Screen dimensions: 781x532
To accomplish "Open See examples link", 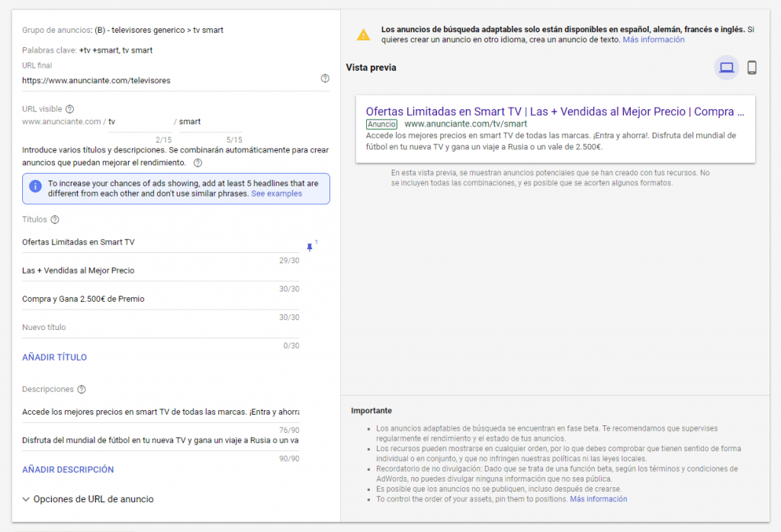I will (x=276, y=194).
